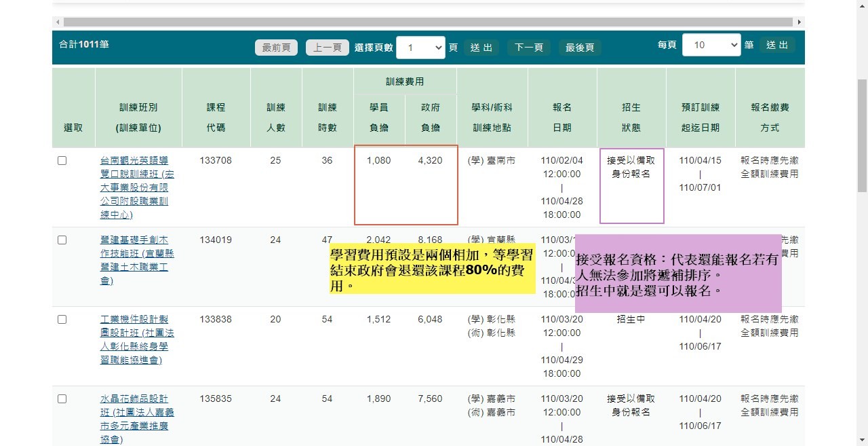Open the 選擇頁數 page number dropdown
Screen dimensions: 868x446
[x=420, y=48]
